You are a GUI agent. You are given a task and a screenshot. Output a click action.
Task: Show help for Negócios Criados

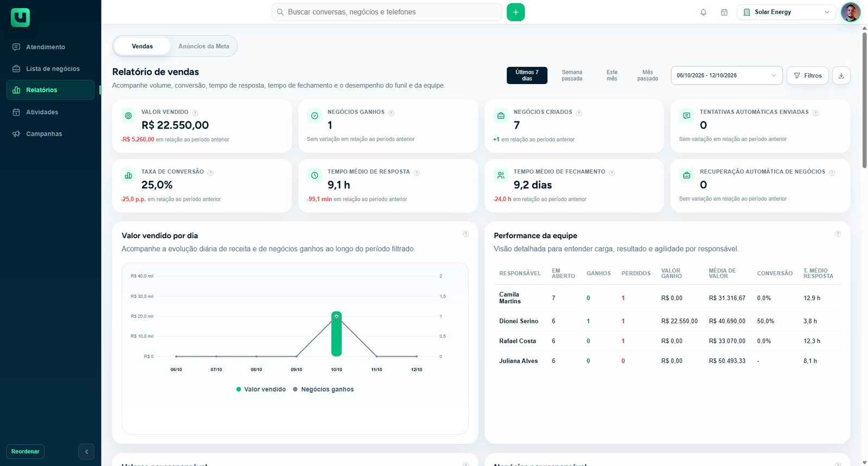pyautogui.click(x=579, y=113)
